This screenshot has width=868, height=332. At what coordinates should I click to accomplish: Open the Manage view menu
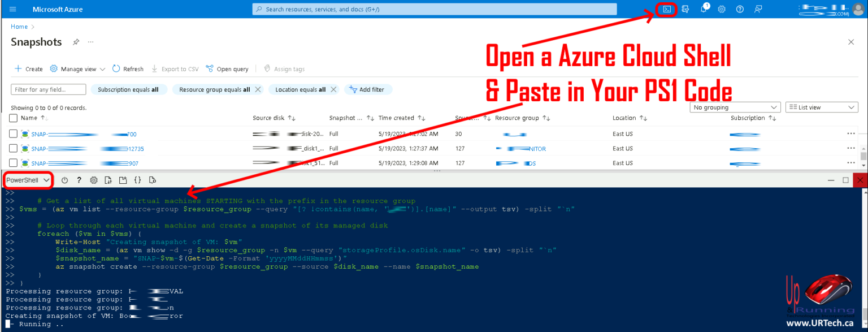78,69
